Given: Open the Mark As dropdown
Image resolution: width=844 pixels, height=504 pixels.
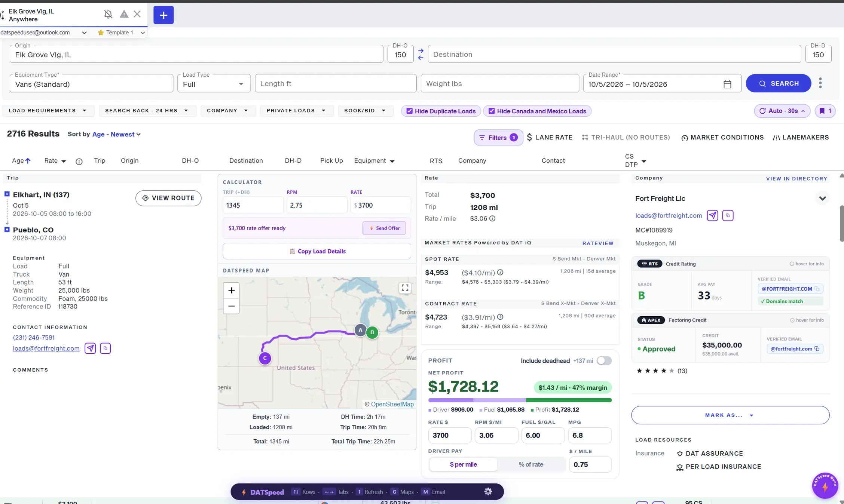Looking at the screenshot, I should tap(730, 415).
